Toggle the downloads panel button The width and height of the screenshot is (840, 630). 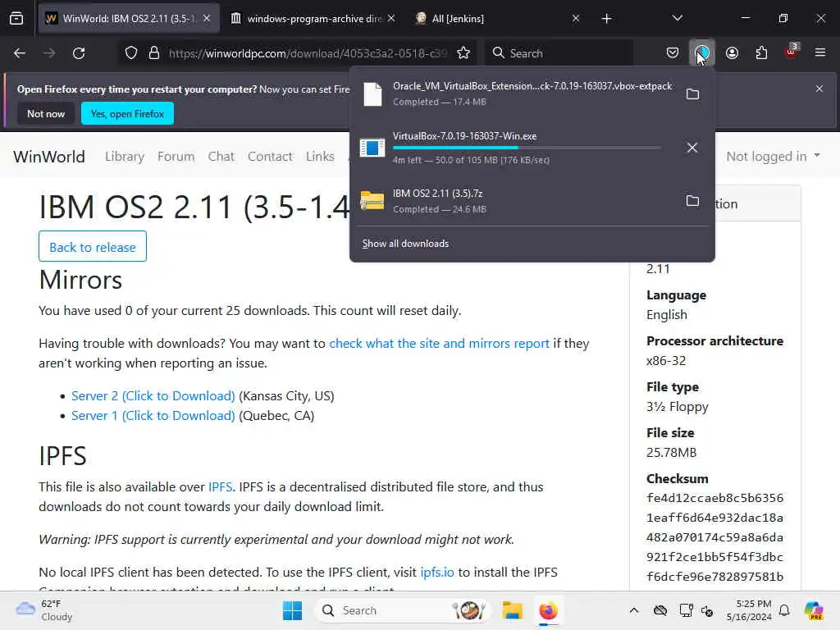point(702,53)
